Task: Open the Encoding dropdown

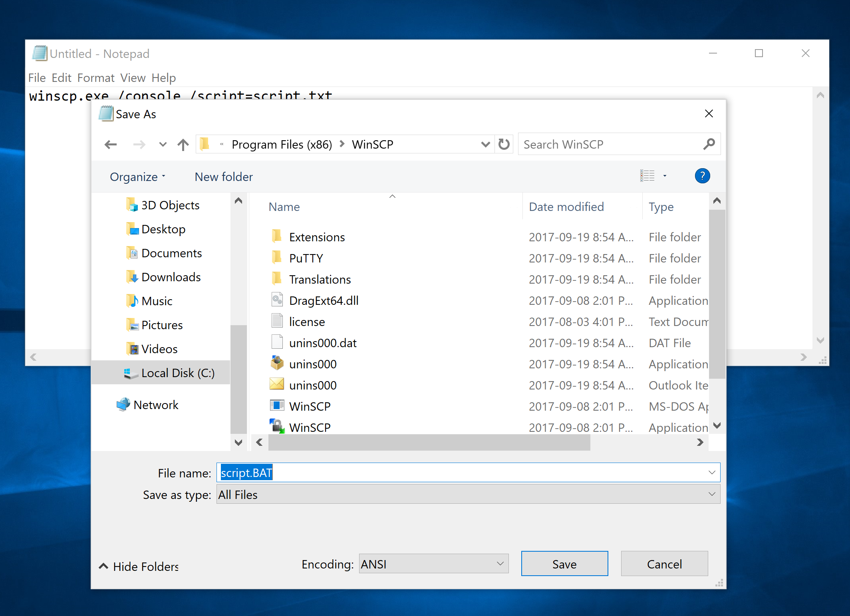Action: coord(434,564)
